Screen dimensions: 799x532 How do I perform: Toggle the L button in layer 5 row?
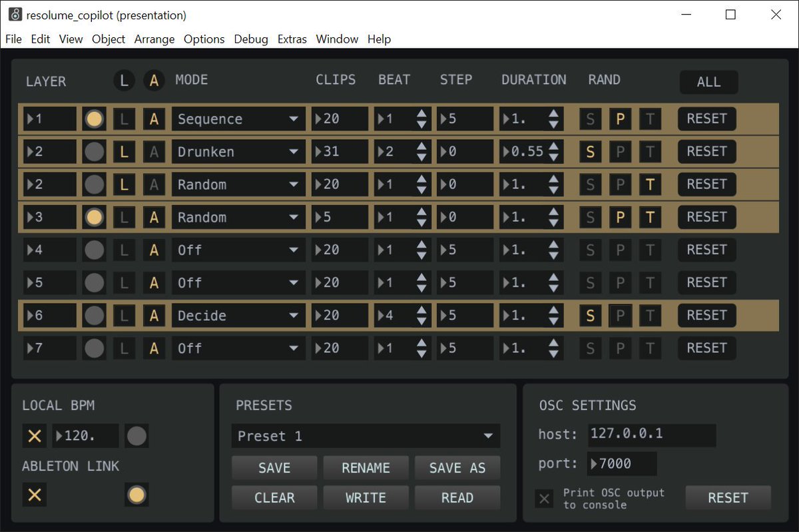124,283
